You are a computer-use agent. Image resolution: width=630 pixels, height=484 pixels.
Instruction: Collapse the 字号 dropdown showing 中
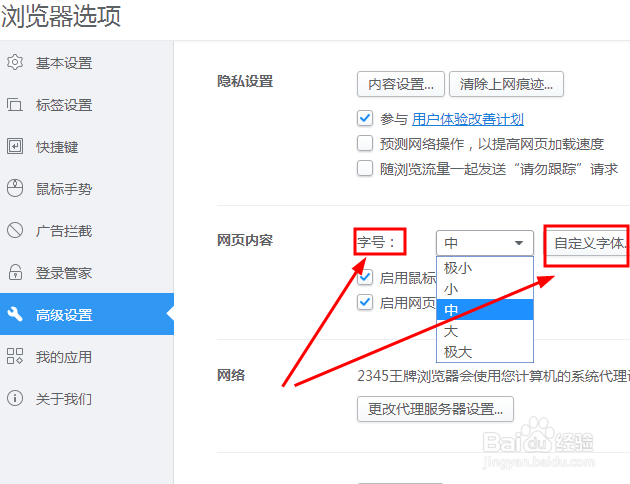pyautogui.click(x=485, y=243)
